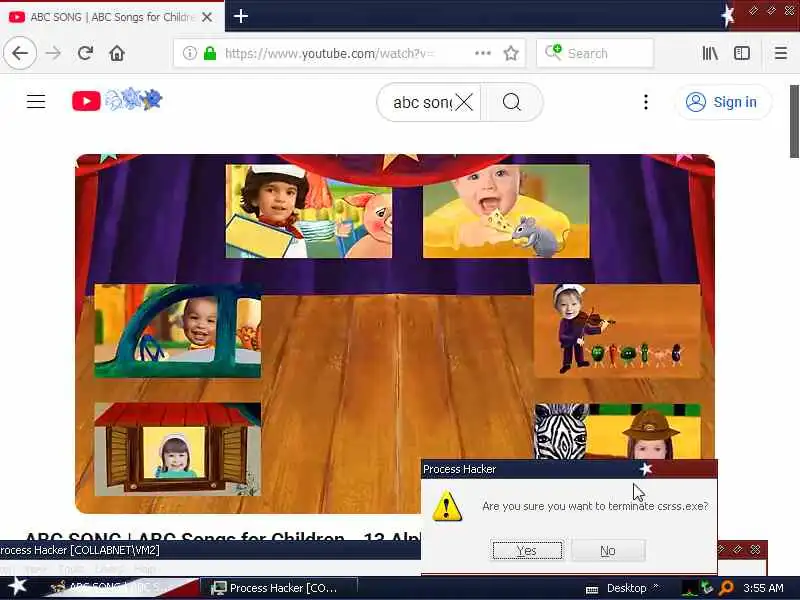This screenshot has width=800, height=600.
Task: Reload the current YouTube page
Action: [x=85, y=53]
